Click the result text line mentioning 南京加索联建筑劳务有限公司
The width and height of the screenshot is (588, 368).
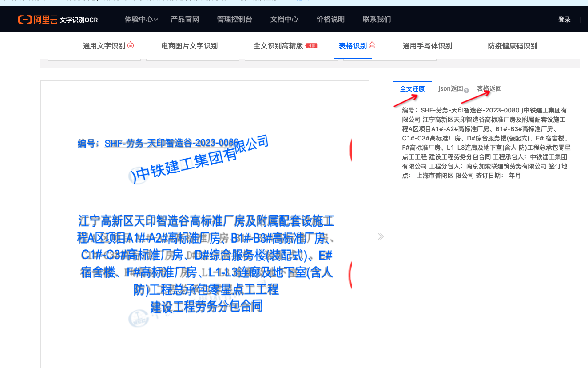485,166
